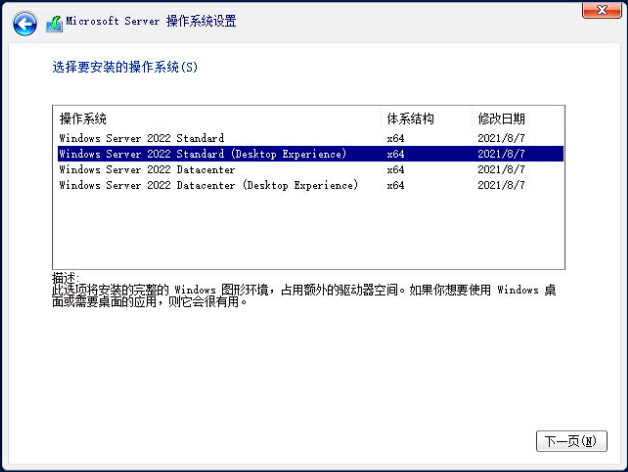Click the 修改日期 column header

(x=501, y=119)
